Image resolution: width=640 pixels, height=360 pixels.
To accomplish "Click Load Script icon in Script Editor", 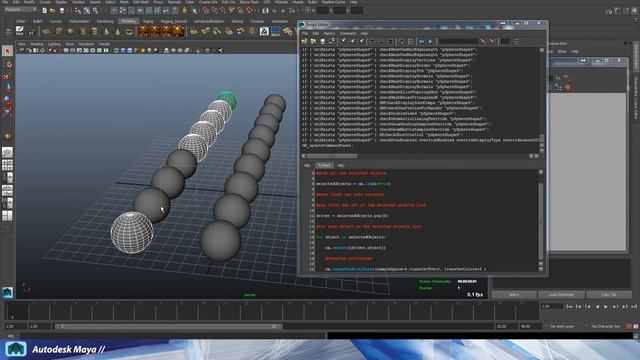I will 304,41.
